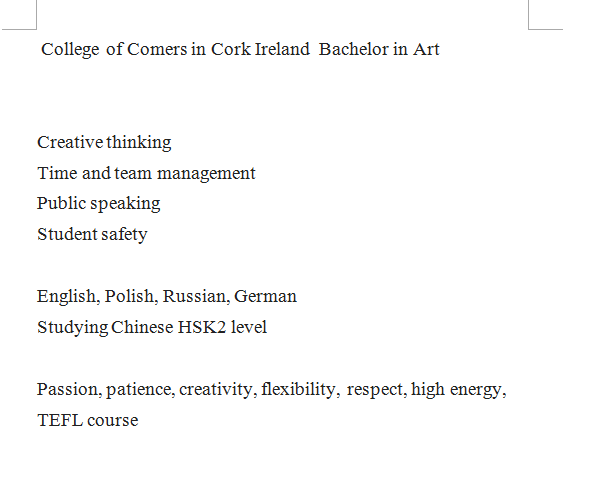Click the word management
Viewport: 609px width, 502px height.
coord(206,174)
